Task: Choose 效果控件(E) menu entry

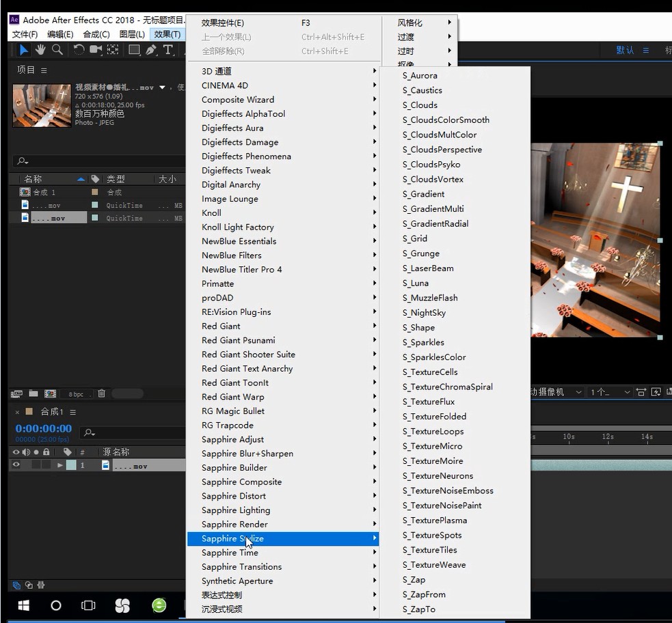Action: pos(283,23)
